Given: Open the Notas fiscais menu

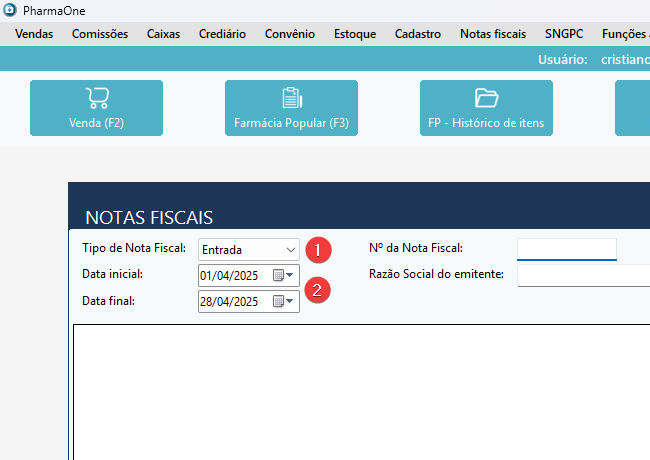Looking at the screenshot, I should pyautogui.click(x=493, y=34).
